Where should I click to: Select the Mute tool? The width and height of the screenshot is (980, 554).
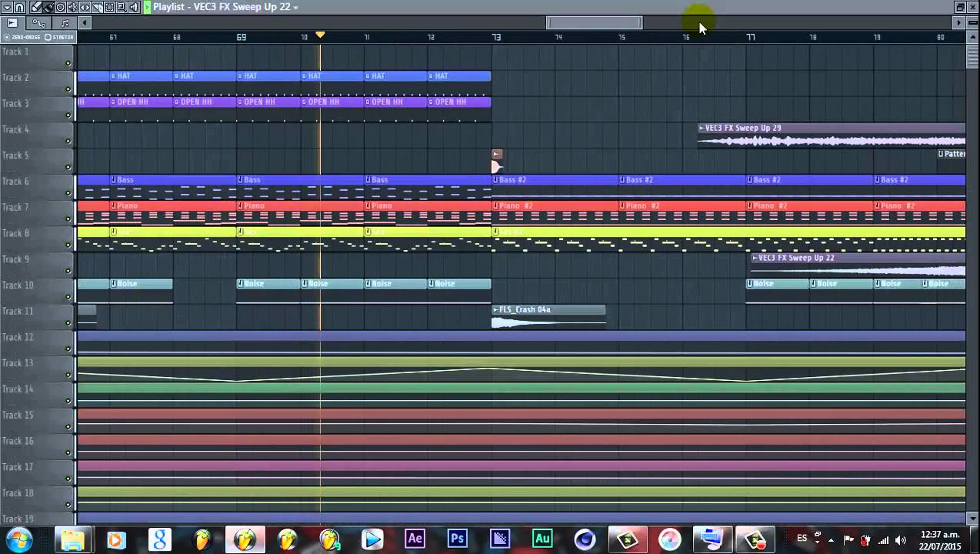72,7
